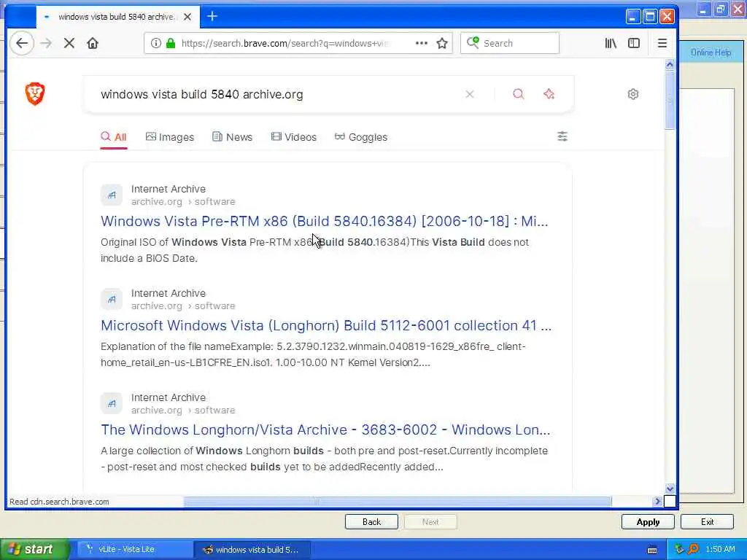Show site information icon in address bar

click(x=156, y=43)
